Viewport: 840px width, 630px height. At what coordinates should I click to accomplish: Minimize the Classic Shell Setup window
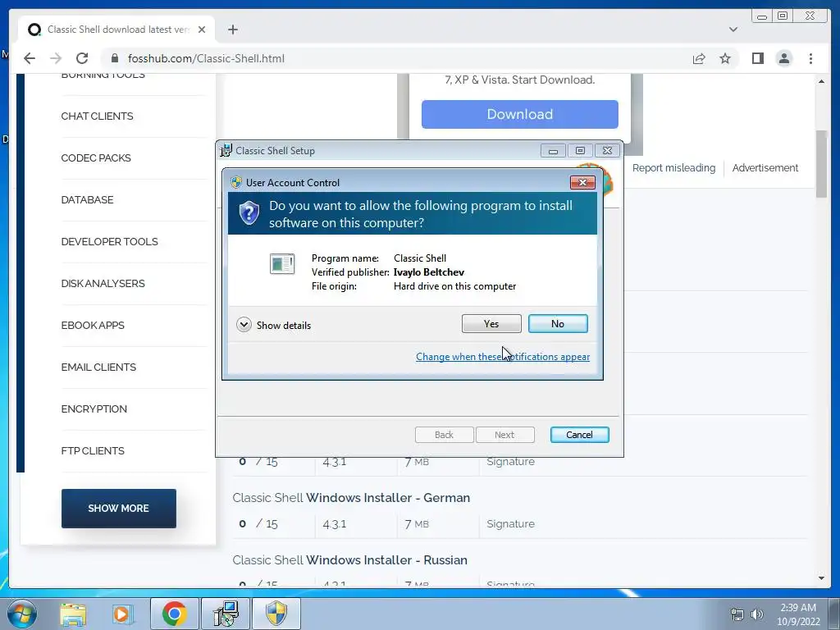(x=553, y=151)
